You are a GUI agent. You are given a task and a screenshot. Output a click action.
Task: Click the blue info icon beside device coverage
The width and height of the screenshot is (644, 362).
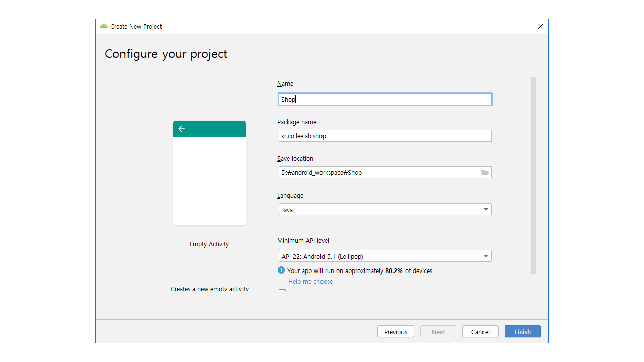(281, 270)
